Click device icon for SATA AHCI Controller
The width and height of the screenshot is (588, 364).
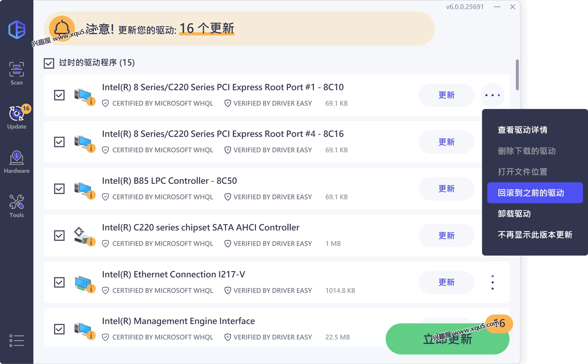pyautogui.click(x=84, y=236)
